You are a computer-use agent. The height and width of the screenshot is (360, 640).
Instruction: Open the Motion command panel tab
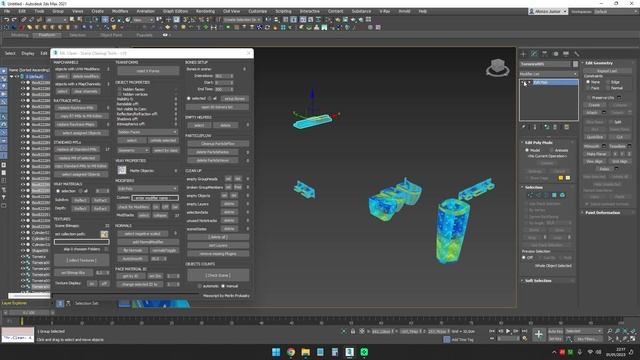click(555, 54)
